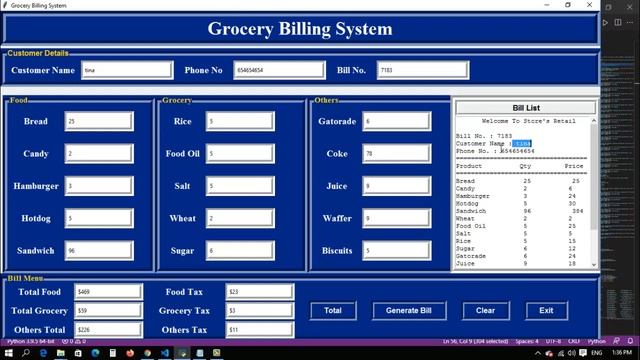Click the Bill List scrollbar up arrow
Image resolution: width=640 pixels, height=360 pixels.
click(594, 121)
